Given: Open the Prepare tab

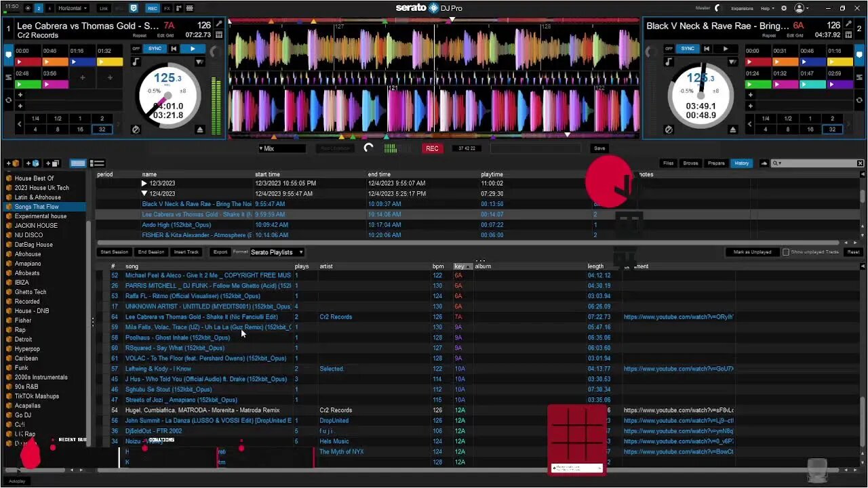Looking at the screenshot, I should 716,163.
